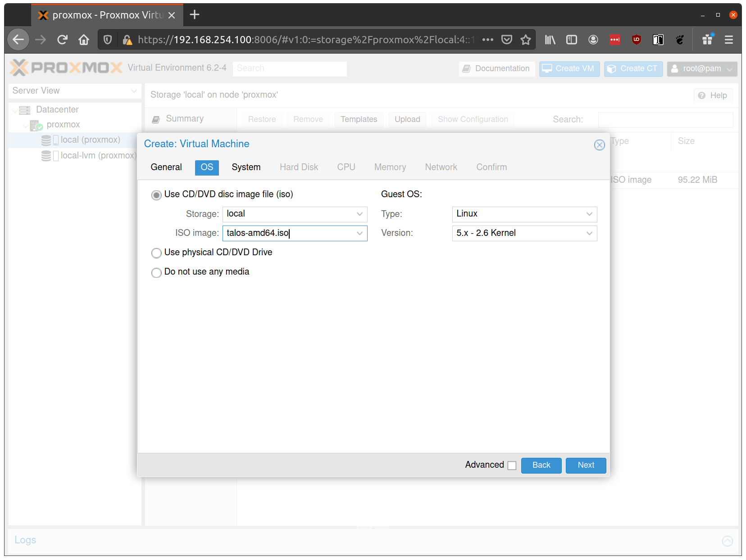
Task: Expand the Storage dropdown showing local
Action: [x=295, y=214]
